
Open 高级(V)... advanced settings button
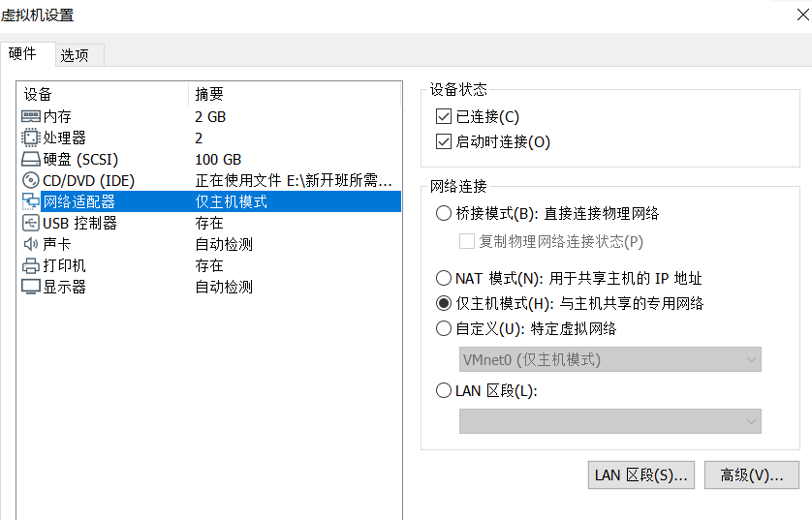751,474
